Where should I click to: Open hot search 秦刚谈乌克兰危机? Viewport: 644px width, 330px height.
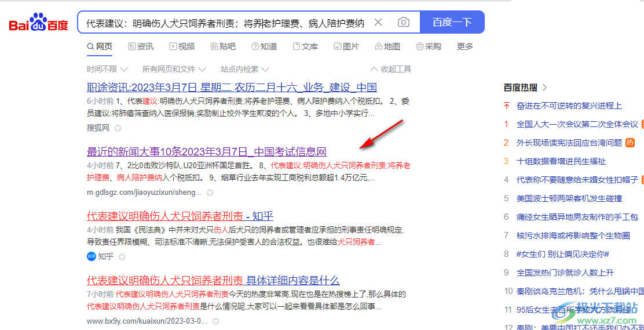580,291
